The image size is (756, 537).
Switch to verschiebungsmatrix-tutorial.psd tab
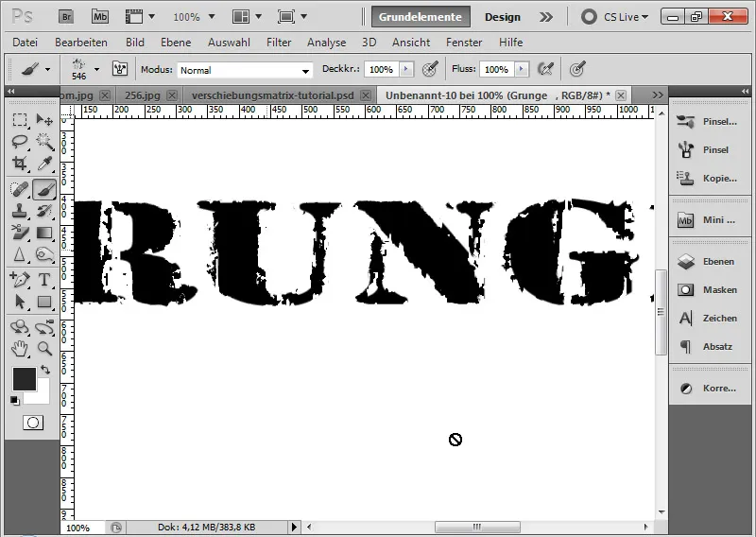[x=272, y=95]
